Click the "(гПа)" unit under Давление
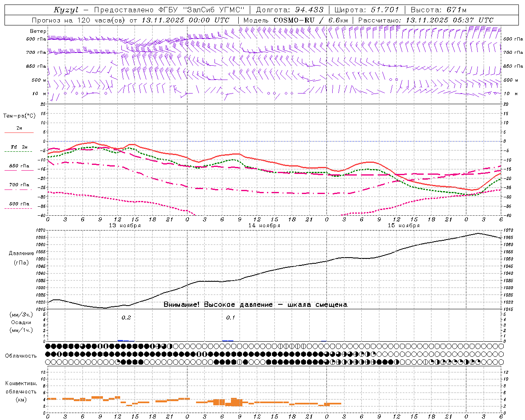525x420 pixels. tap(21, 262)
